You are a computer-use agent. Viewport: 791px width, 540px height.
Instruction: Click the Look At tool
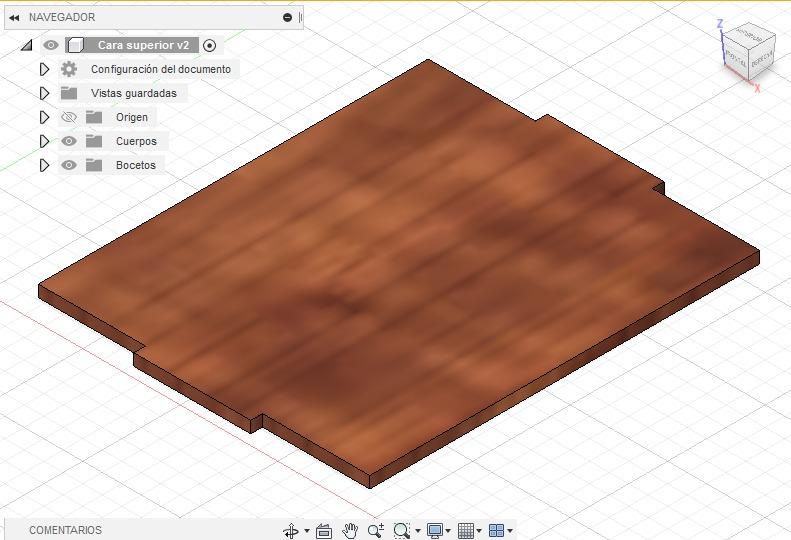click(324, 531)
